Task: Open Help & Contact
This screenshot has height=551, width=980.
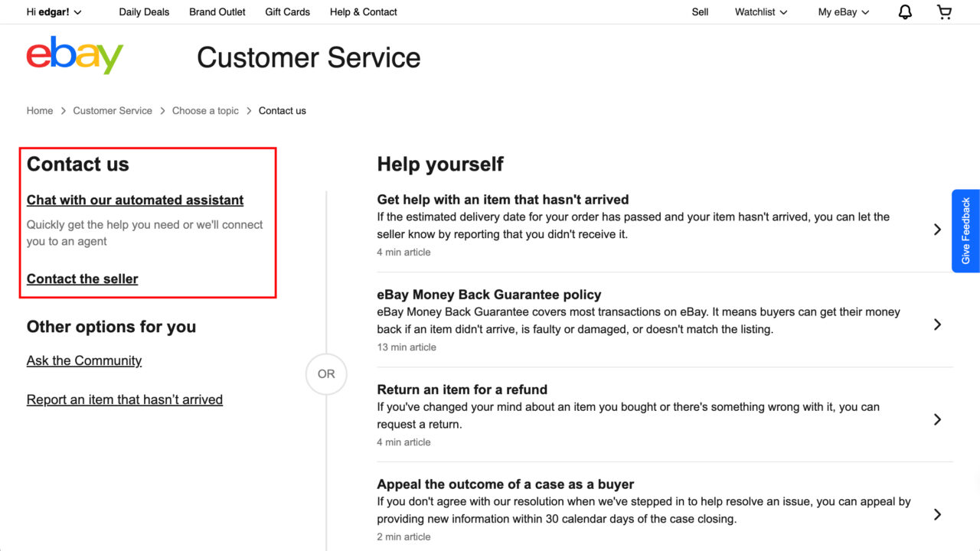Action: (x=363, y=11)
